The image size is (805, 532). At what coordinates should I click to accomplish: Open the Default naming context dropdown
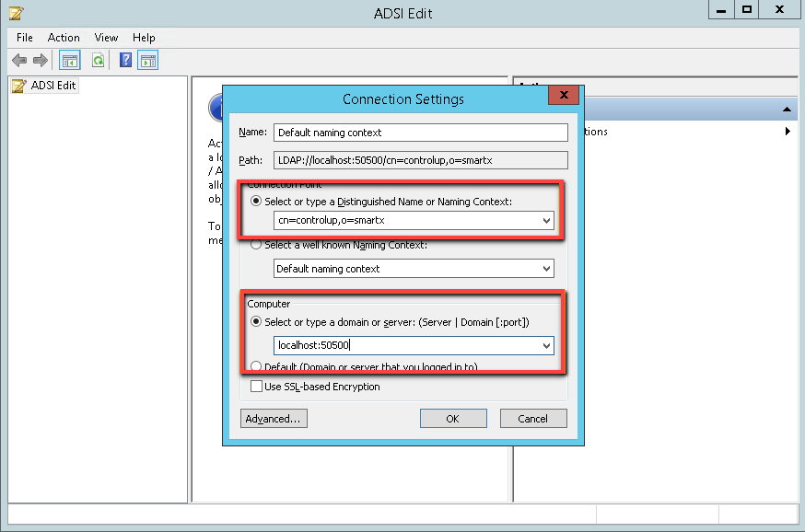point(546,269)
